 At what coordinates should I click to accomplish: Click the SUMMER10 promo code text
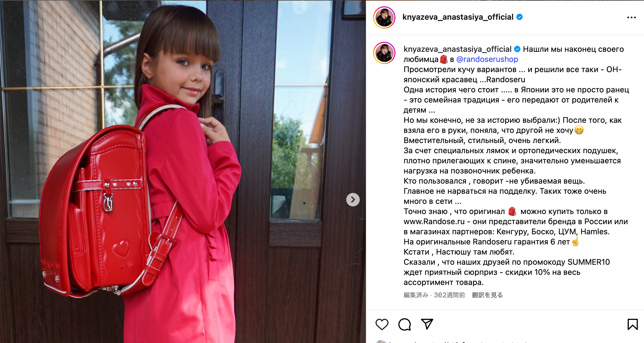pos(589,262)
